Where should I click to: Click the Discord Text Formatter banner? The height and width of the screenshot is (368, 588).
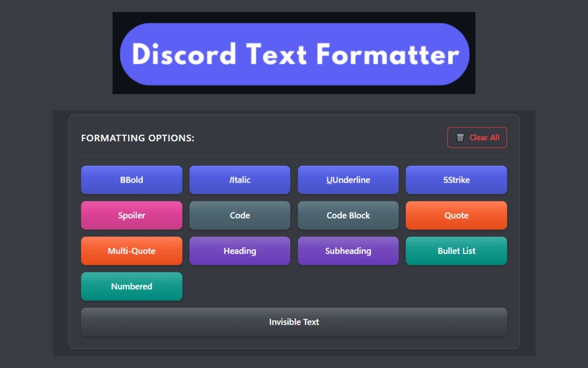point(294,53)
